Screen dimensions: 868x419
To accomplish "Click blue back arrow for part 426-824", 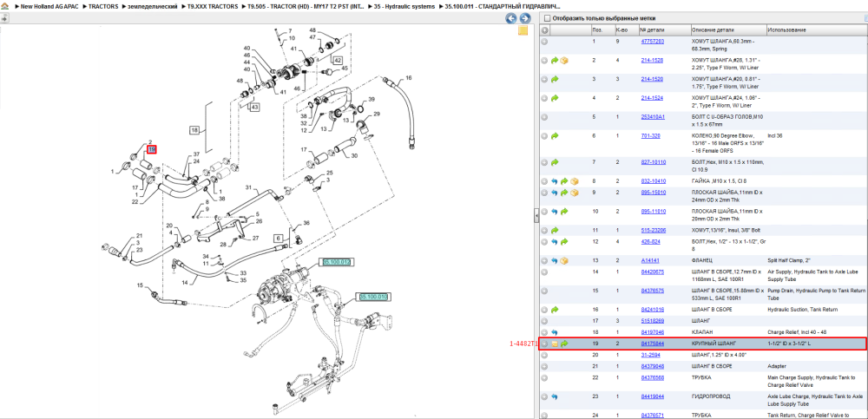I will tap(555, 242).
